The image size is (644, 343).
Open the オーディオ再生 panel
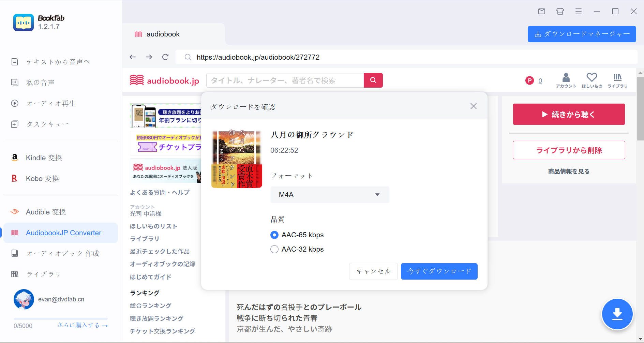point(51,103)
